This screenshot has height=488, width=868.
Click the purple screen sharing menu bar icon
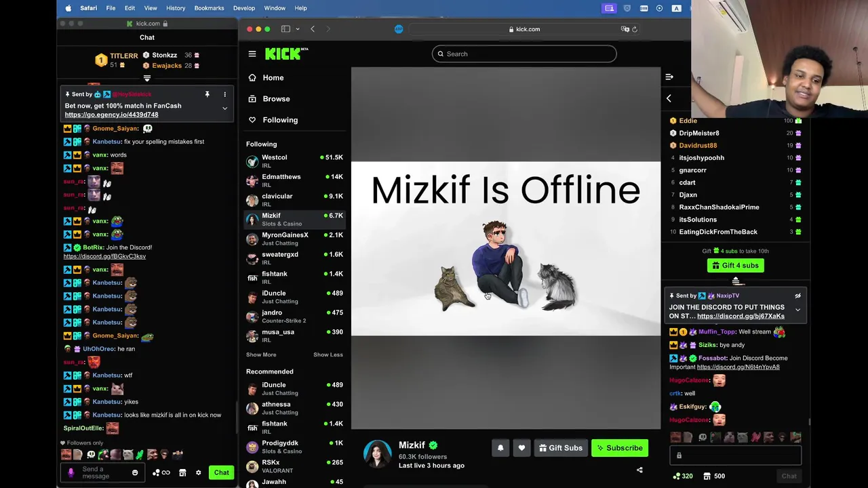pos(609,8)
